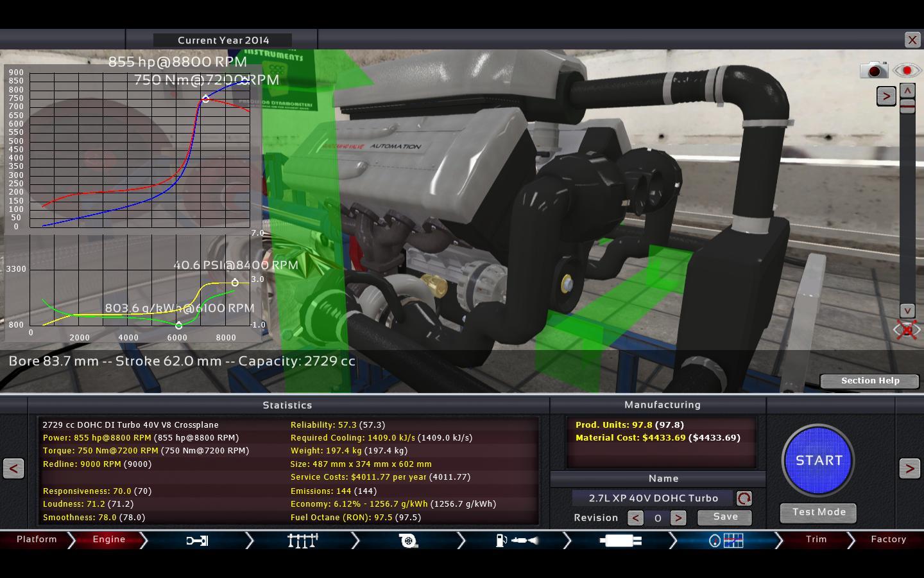Switch to the Platform tab
924x578 pixels.
point(37,539)
